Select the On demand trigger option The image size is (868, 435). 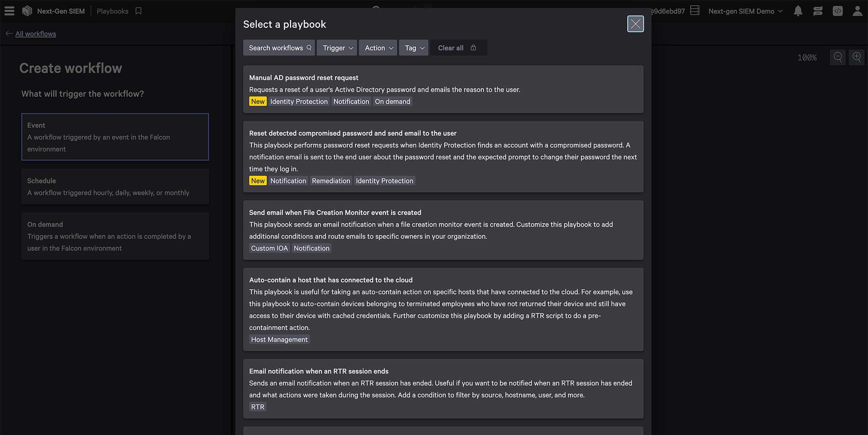(115, 236)
